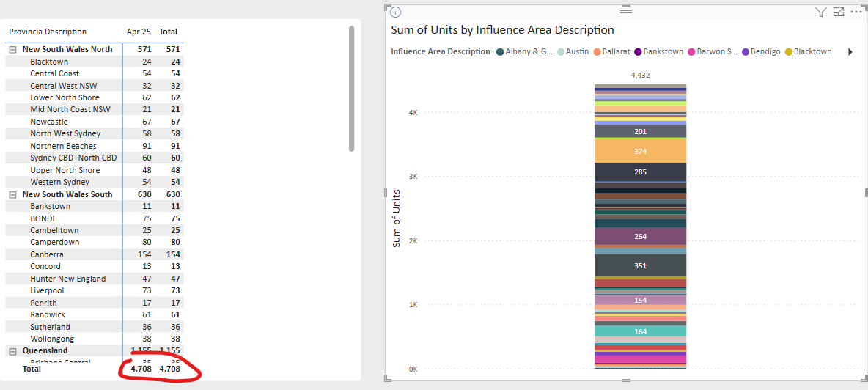Select the 351 segment of the stacked bar
The width and height of the screenshot is (868, 390).
[641, 265]
